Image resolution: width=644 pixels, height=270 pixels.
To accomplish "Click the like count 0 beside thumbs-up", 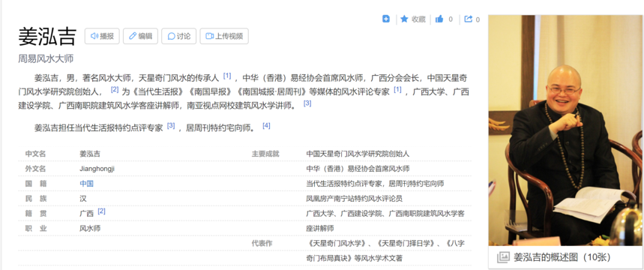I will point(451,19).
